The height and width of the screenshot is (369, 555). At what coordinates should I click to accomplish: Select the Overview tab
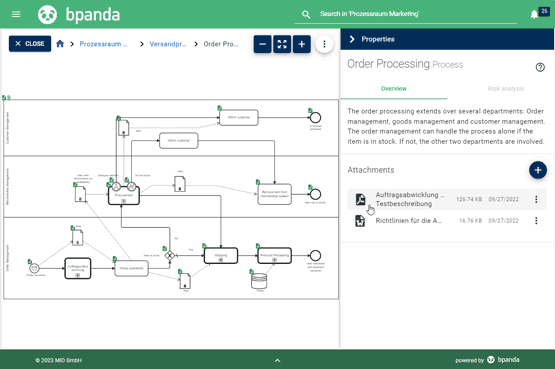coord(394,89)
